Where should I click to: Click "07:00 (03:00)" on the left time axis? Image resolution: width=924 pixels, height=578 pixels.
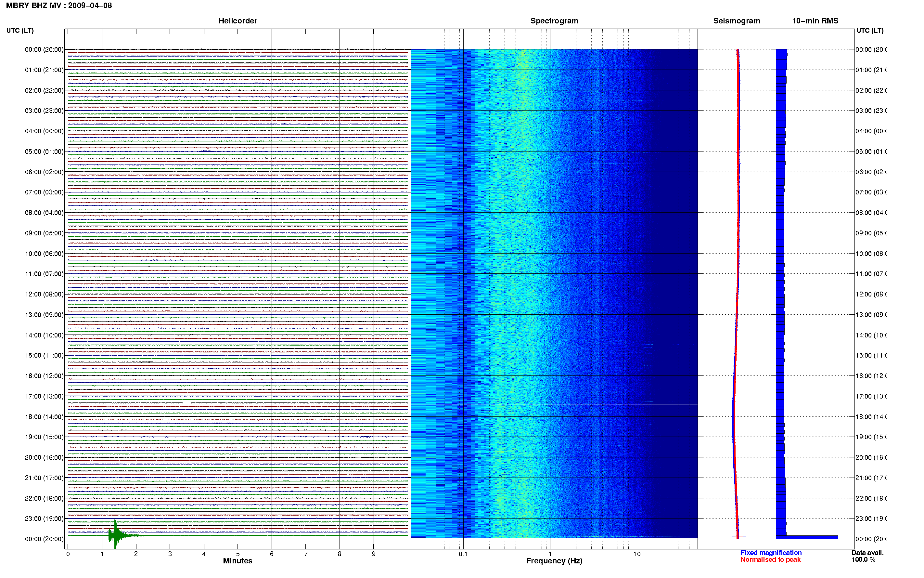(44, 192)
